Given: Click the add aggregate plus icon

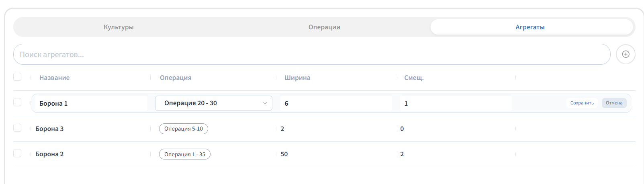Looking at the screenshot, I should (x=626, y=54).
